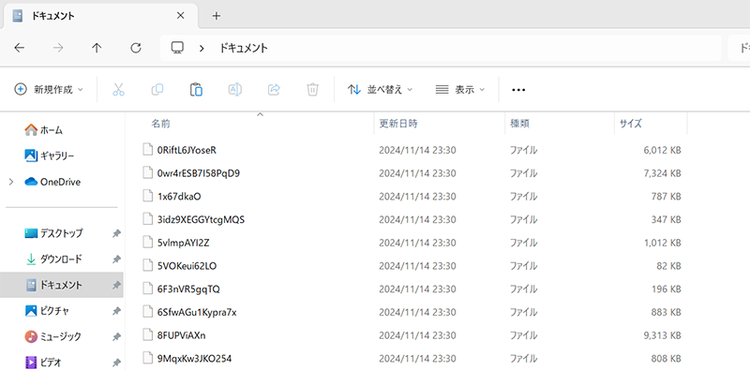Open the more options ellipsis menu
The image size is (750, 370).
[518, 89]
